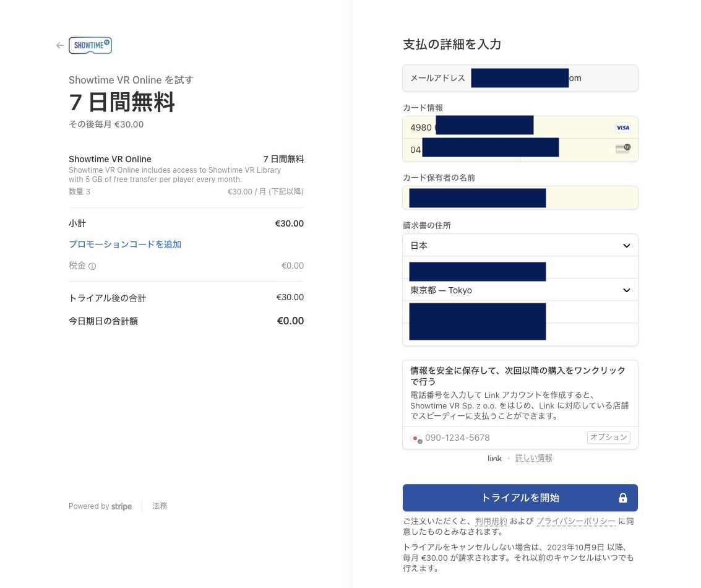
Task: Click the 詳しい情報 link about Link
Action: pos(533,459)
